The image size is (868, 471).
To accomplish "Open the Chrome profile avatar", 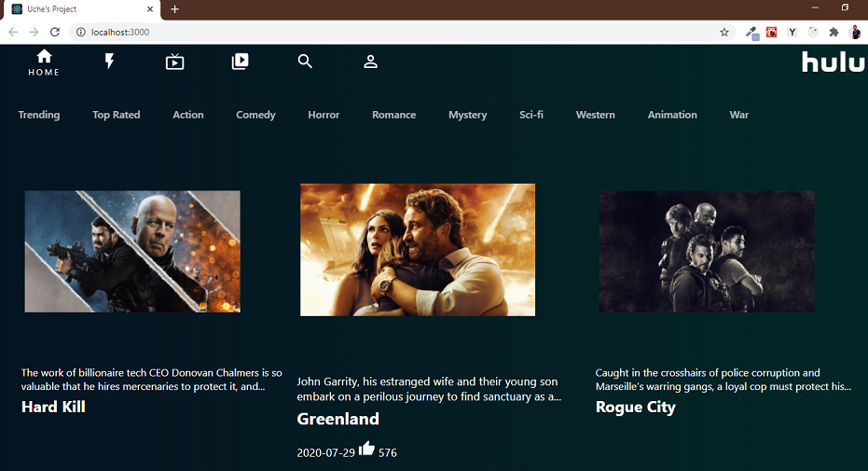I will coord(855,32).
